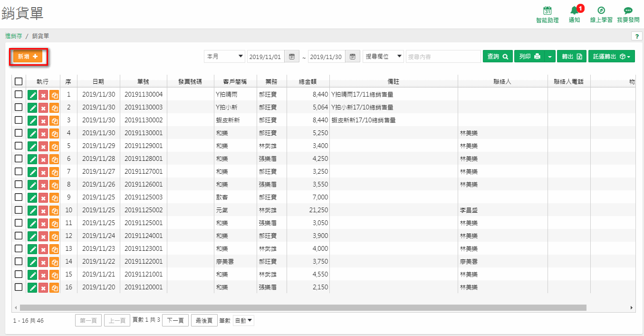This screenshot has height=336, width=644.
Task: Select the 李昌盛 contact cell
Action: pyautogui.click(x=503, y=210)
